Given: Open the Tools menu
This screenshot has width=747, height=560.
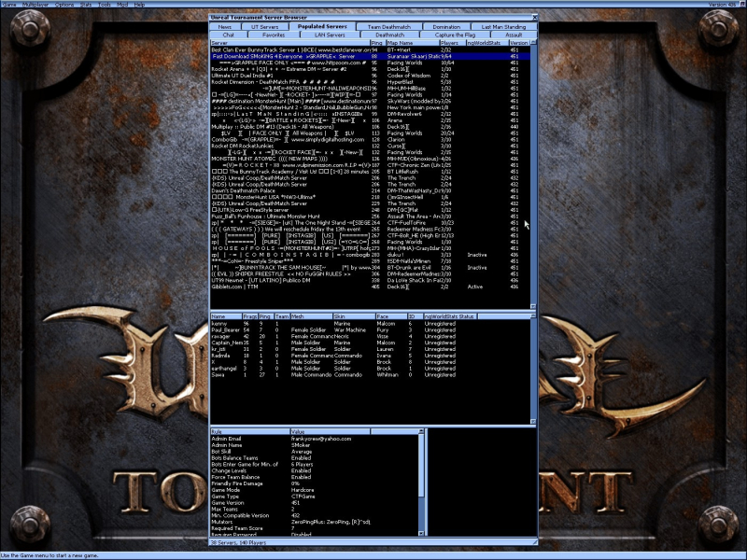Looking at the screenshot, I should [104, 5].
